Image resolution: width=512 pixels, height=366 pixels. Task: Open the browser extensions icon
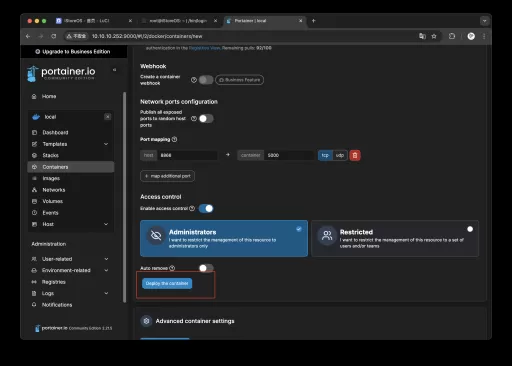point(452,36)
